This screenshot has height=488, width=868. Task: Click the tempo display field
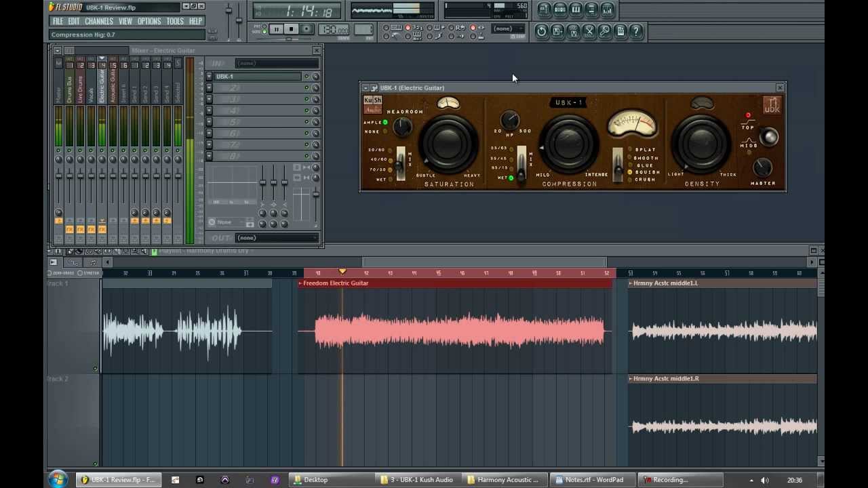(x=334, y=30)
